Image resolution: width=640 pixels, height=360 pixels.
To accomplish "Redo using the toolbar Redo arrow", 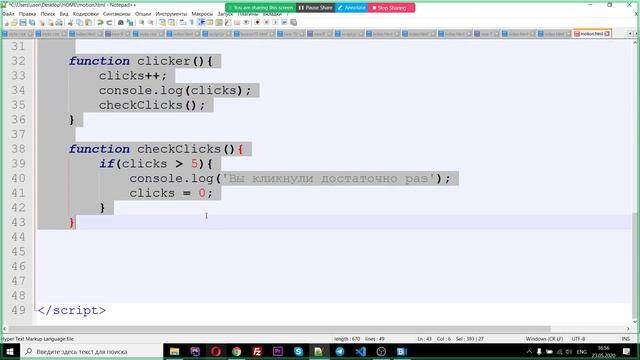I will coord(109,22).
